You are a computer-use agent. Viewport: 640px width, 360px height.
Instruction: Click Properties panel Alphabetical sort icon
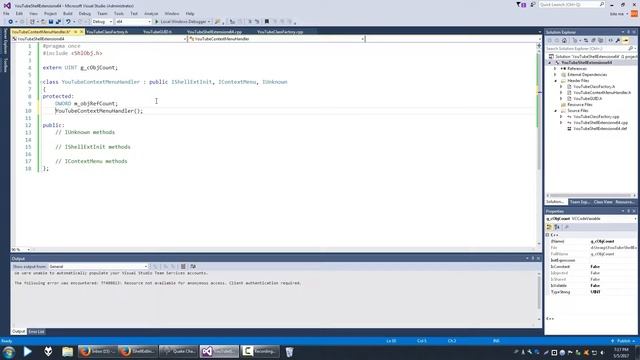coord(557,227)
